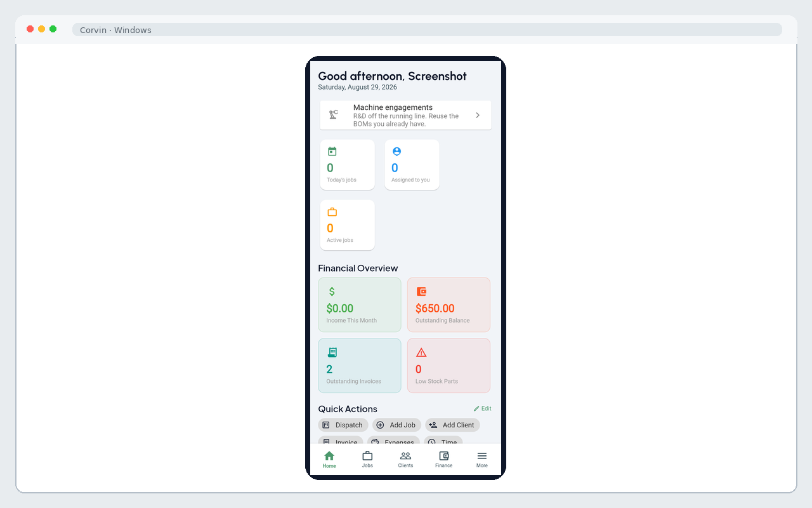Viewport: 812px width, 508px height.
Task: Open the $650.00 Outstanding Balance card
Action: pyautogui.click(x=449, y=305)
